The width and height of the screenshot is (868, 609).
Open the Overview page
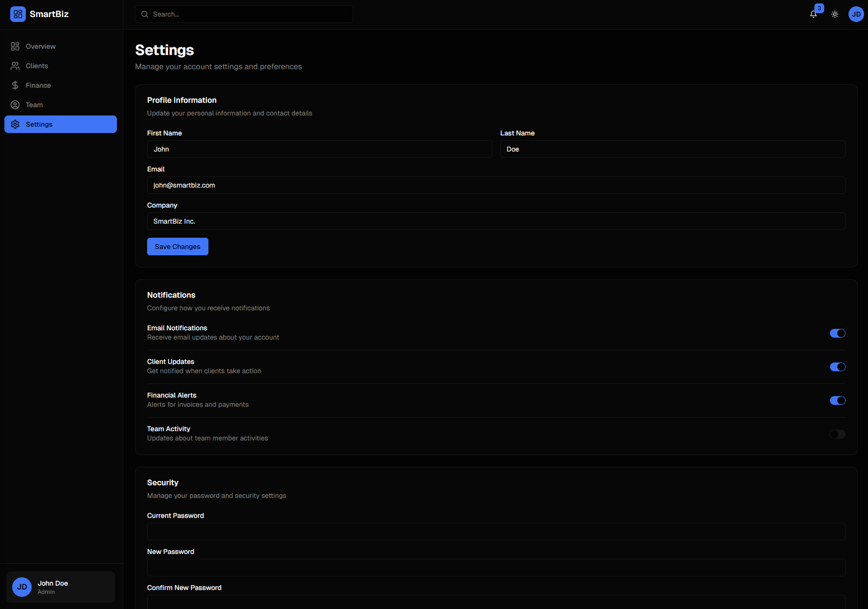click(x=40, y=46)
